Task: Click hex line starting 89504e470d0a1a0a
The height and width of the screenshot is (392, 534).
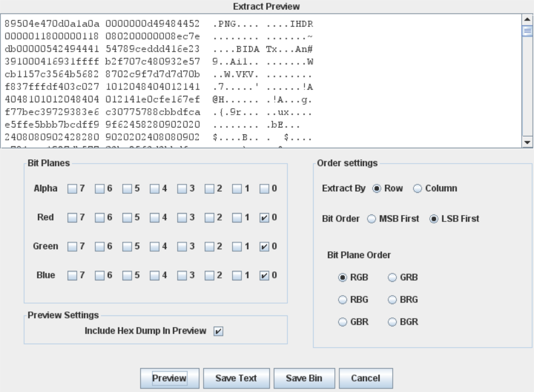Action: pos(102,24)
